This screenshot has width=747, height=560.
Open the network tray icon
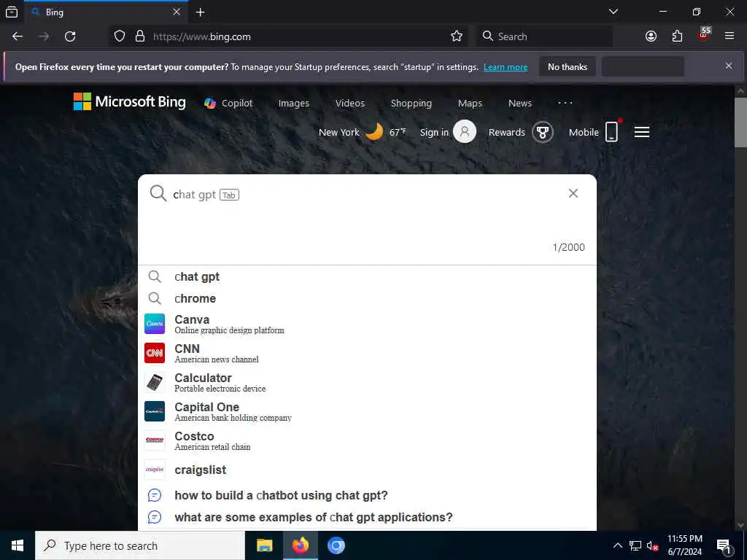[635, 545]
